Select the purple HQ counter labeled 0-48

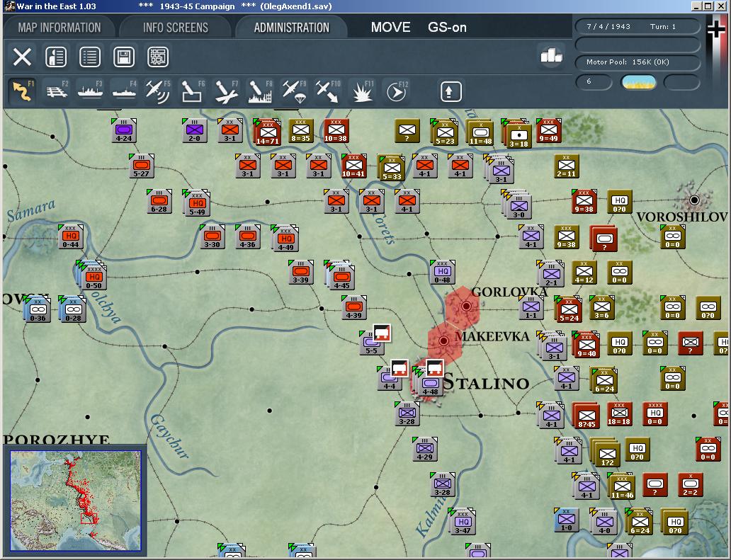(443, 272)
